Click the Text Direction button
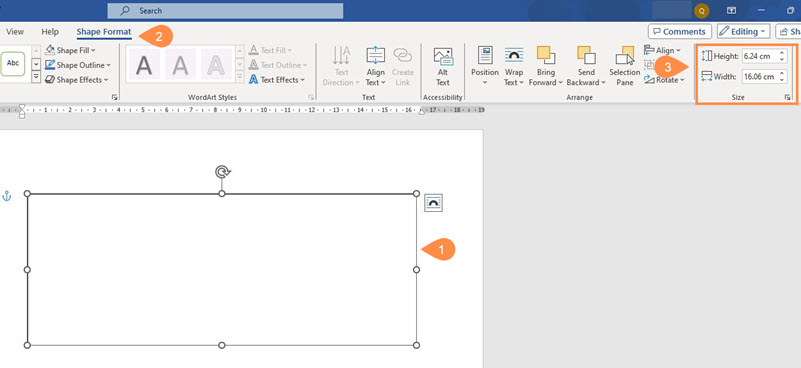Image resolution: width=801 pixels, height=368 pixels. point(341,66)
